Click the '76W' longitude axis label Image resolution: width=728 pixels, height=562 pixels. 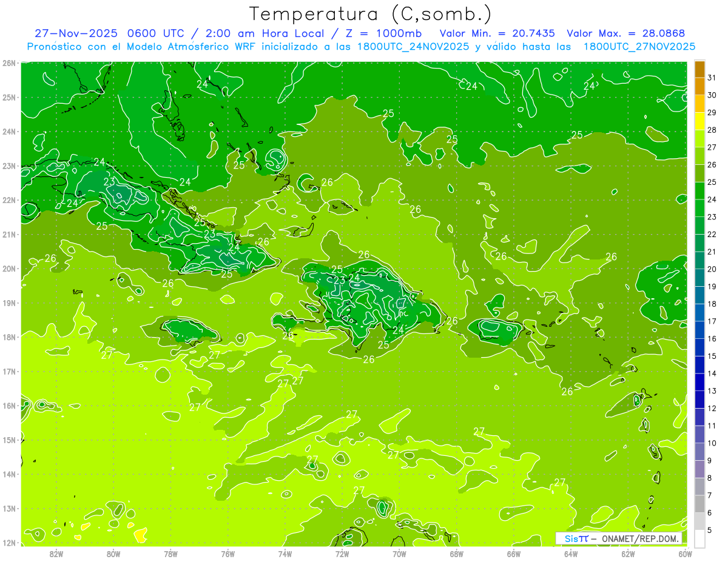click(228, 554)
